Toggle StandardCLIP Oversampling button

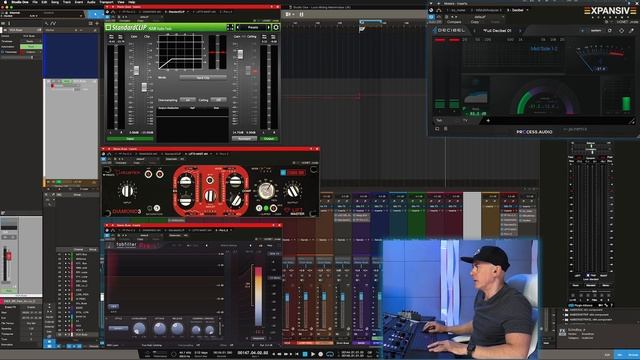point(187,100)
